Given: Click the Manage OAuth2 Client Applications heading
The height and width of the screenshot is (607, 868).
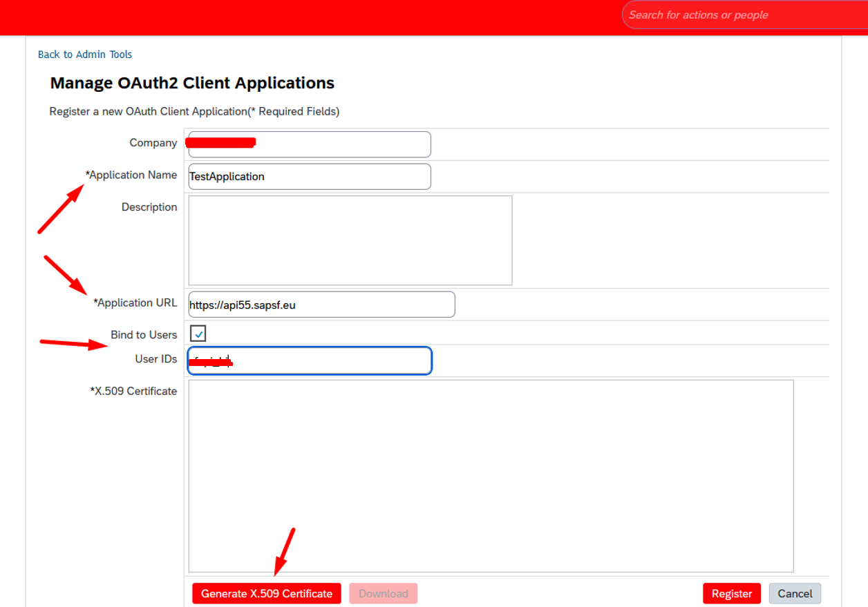Looking at the screenshot, I should (192, 83).
